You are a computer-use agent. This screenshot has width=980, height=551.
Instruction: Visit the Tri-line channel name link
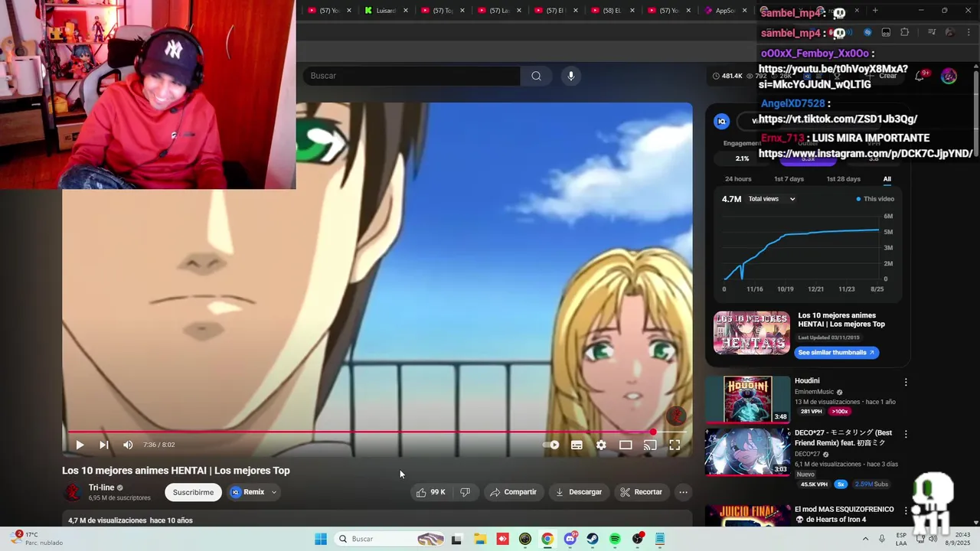101,487
